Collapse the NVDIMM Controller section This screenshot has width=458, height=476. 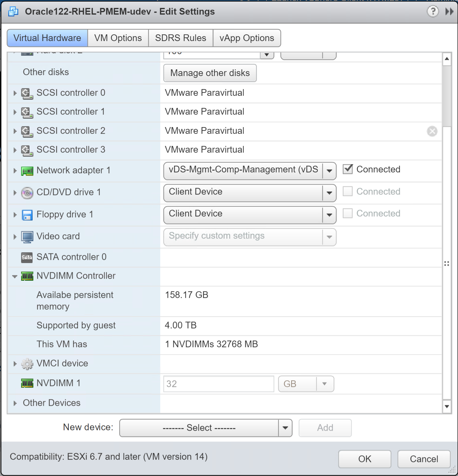point(15,276)
